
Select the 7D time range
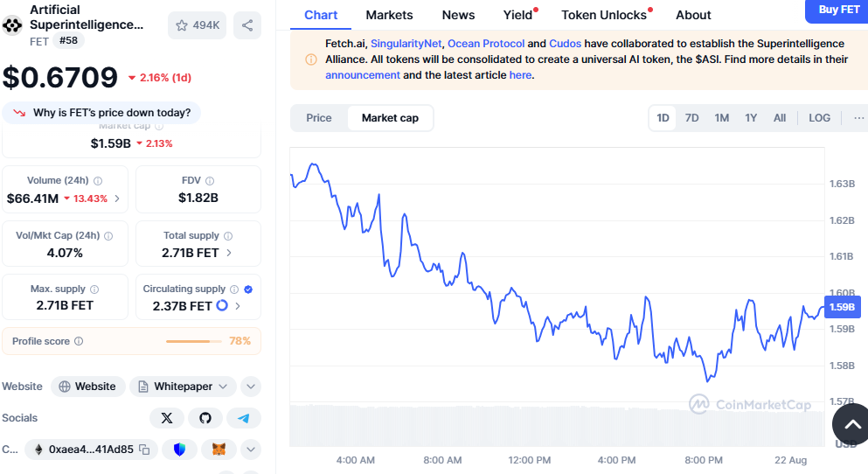point(691,118)
